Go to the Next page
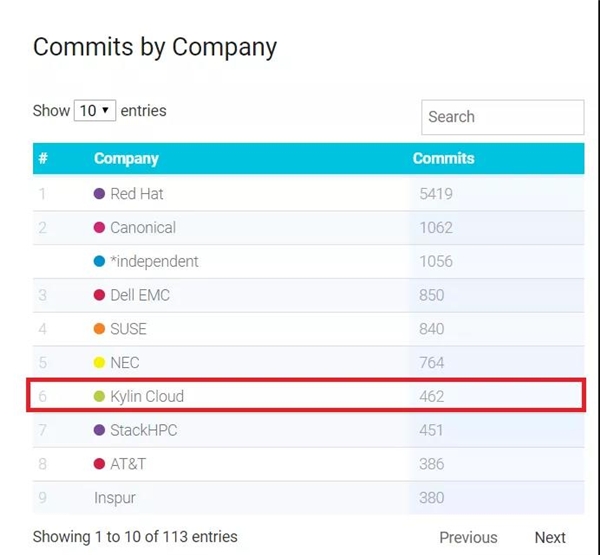 pos(550,537)
